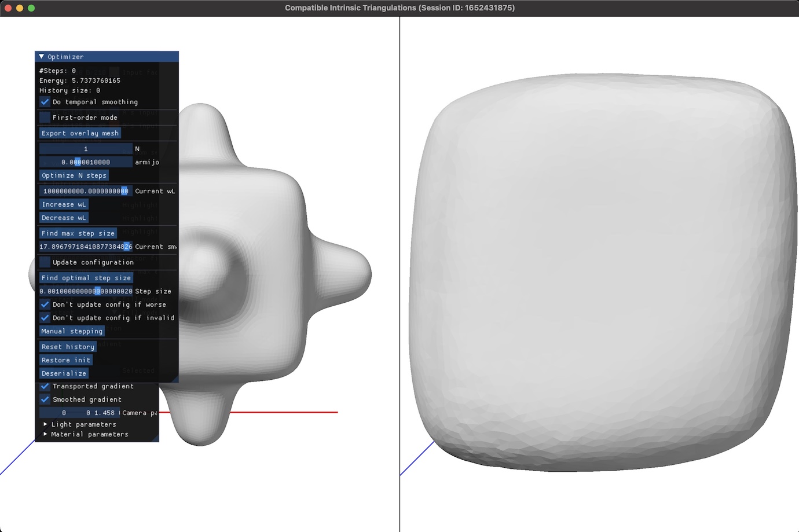Click the window title bar text
The height and width of the screenshot is (532, 799).
(x=399, y=8)
